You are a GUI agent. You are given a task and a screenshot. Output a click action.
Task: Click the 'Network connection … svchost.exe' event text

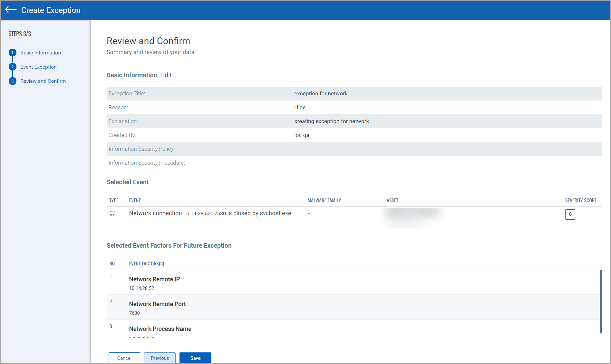[x=210, y=213]
